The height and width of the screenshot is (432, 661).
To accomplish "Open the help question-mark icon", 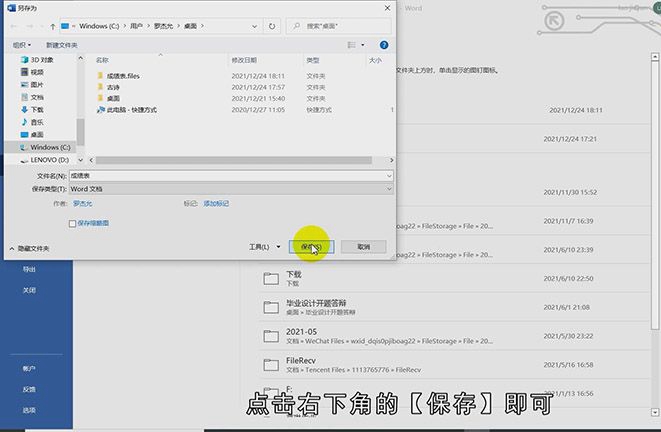I will point(384,45).
